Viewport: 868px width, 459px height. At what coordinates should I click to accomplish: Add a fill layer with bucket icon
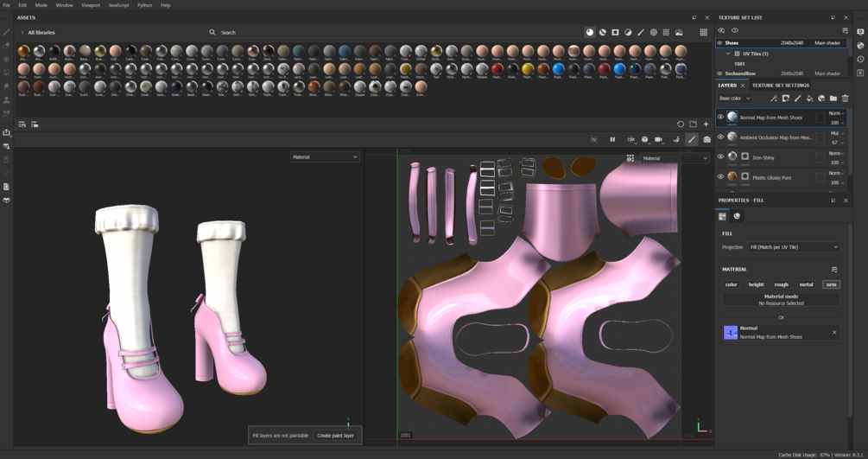809,99
